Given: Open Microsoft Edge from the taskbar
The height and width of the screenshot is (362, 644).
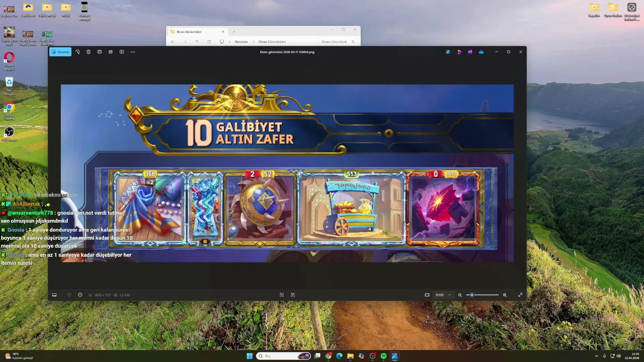Looking at the screenshot, I should pos(339,356).
